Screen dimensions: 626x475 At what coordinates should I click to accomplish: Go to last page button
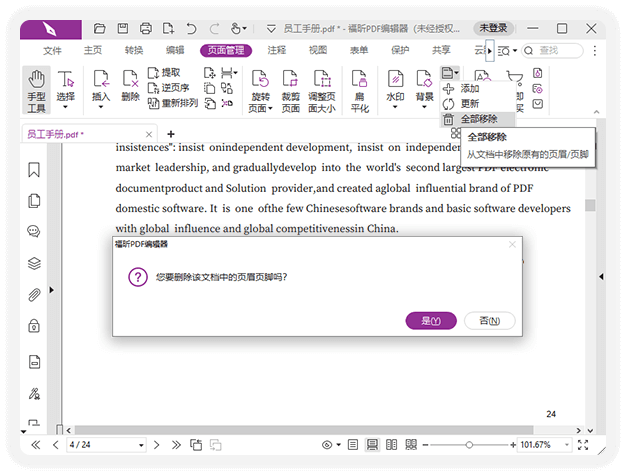pyautogui.click(x=176, y=445)
